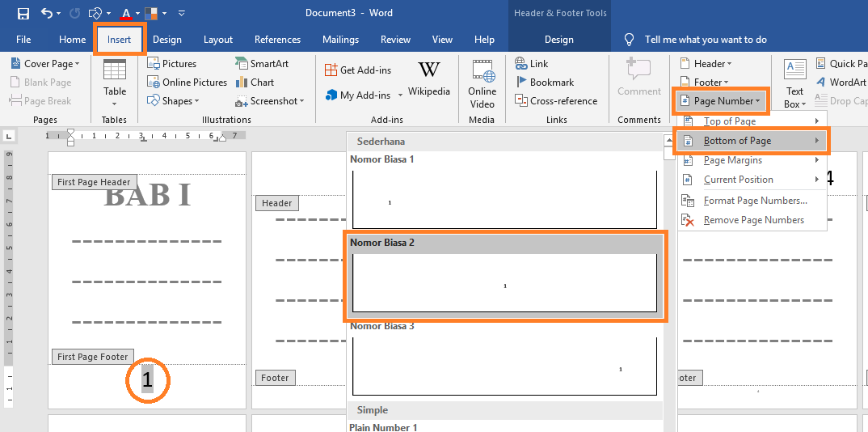Expand the Current Position submenu
Screen dimensions: 868x432
[x=752, y=180]
